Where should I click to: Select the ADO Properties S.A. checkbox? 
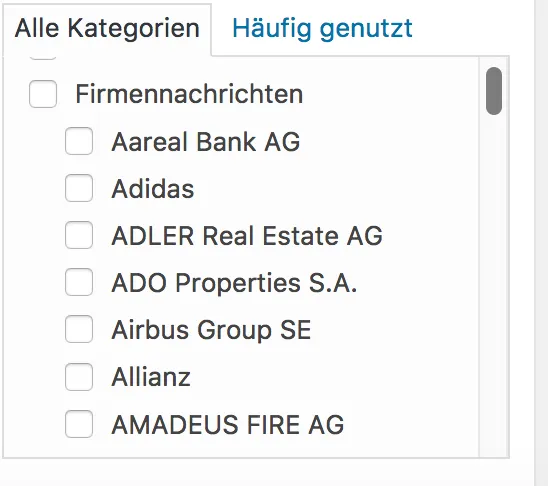(x=79, y=282)
